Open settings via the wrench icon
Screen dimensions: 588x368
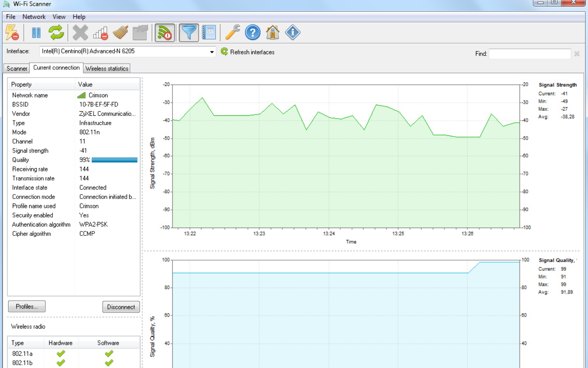click(x=233, y=33)
